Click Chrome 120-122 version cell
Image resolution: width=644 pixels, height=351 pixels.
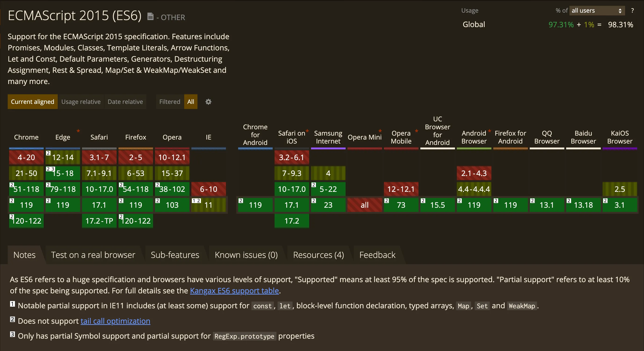(x=26, y=221)
